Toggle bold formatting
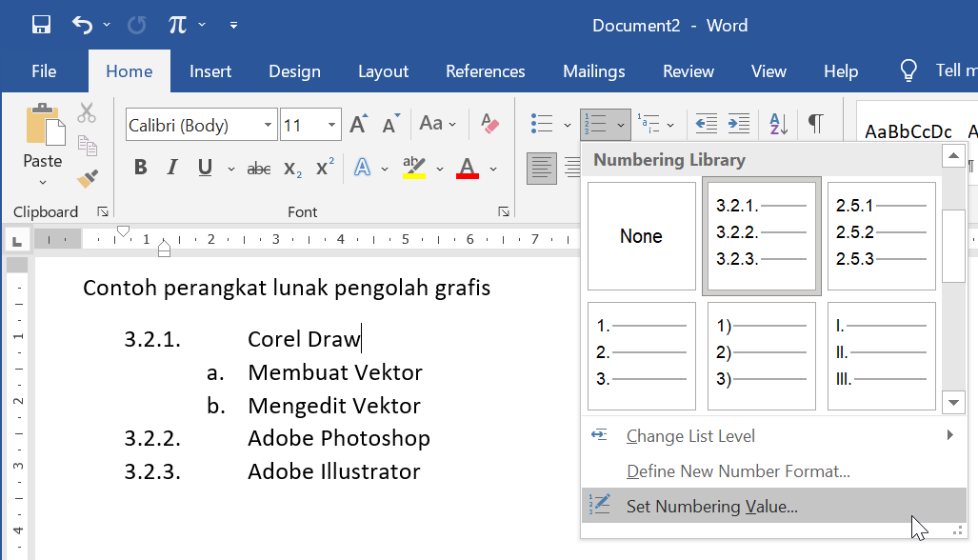 pyautogui.click(x=140, y=168)
